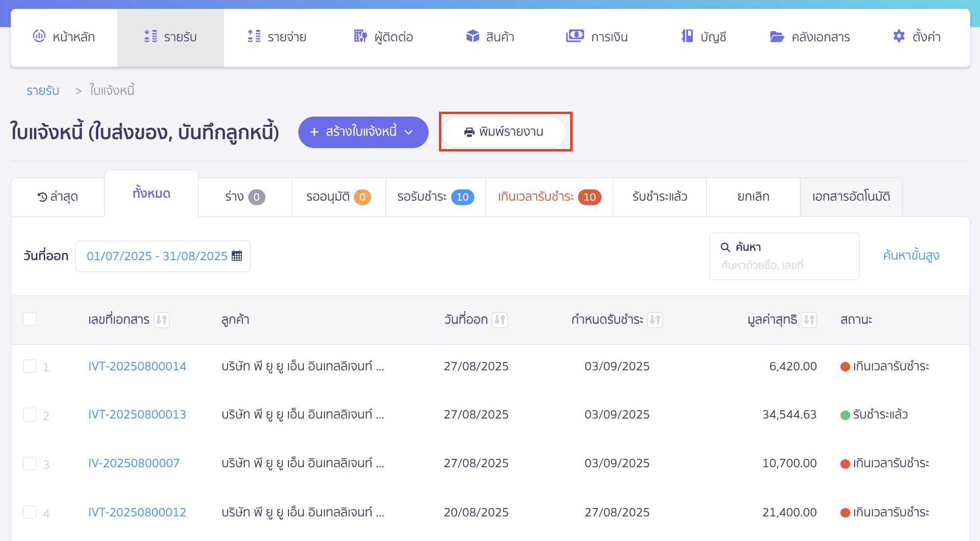Image resolution: width=980 pixels, height=541 pixels.
Task: Select the การเงิน finance icon
Action: click(575, 36)
